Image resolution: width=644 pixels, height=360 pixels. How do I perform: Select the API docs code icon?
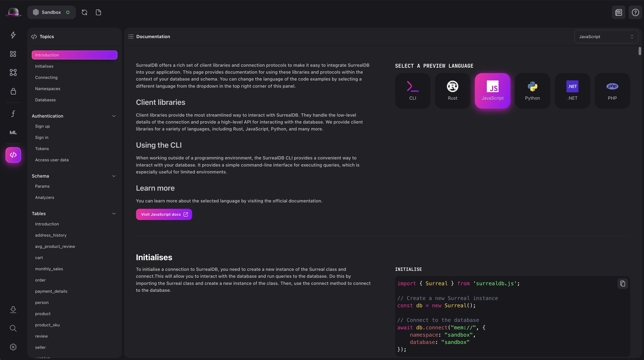point(13,155)
